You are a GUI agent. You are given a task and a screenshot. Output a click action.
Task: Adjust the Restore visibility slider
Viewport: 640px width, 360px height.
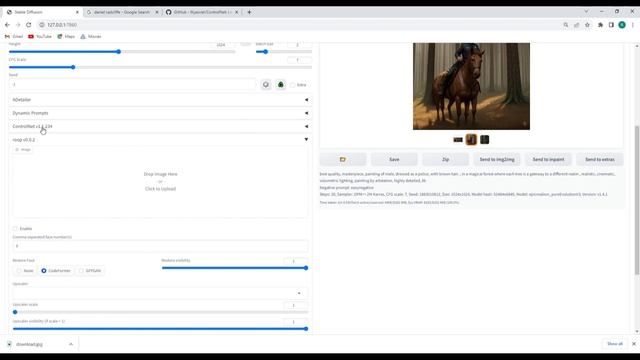coord(235,268)
